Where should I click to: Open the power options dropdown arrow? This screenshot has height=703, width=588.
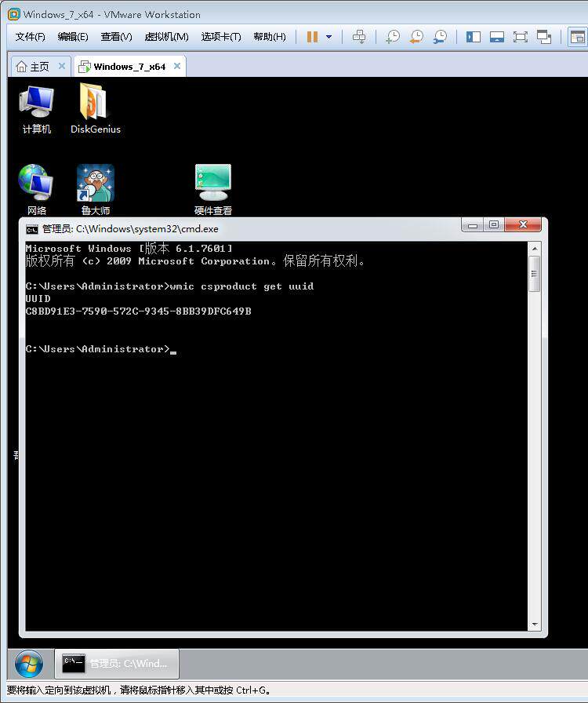[329, 37]
